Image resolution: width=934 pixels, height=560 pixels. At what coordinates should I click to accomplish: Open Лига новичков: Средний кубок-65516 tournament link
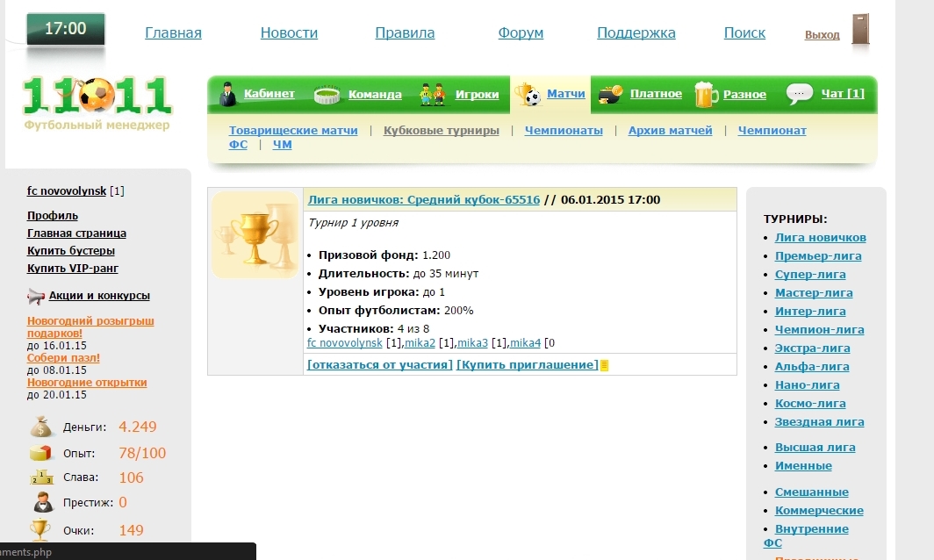[423, 199]
